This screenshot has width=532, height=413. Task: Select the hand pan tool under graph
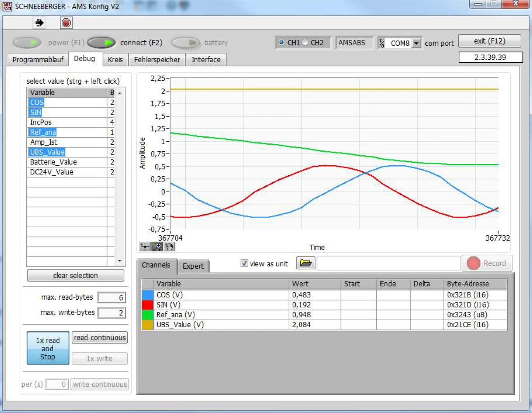pos(169,246)
